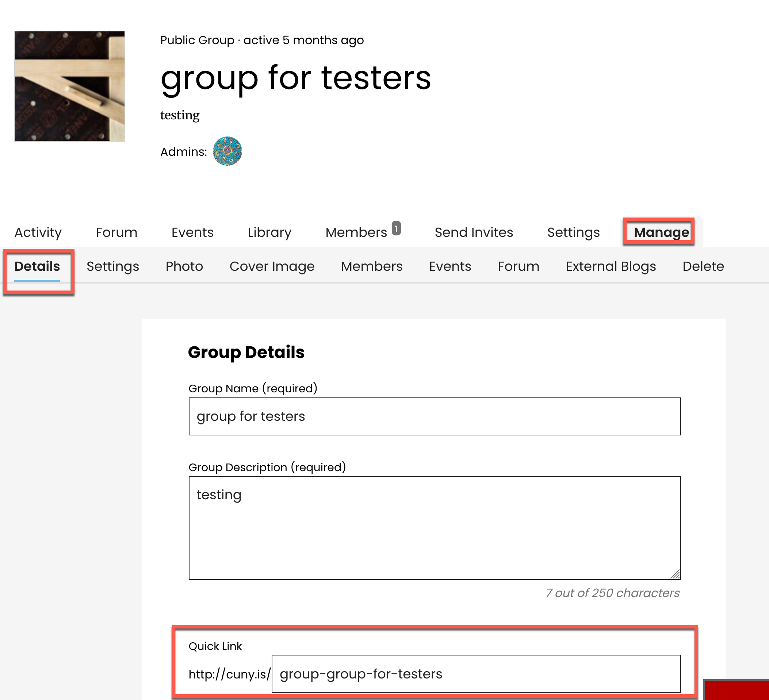Image resolution: width=769 pixels, height=700 pixels.
Task: View the Members tab with count badge
Action: [x=363, y=231]
